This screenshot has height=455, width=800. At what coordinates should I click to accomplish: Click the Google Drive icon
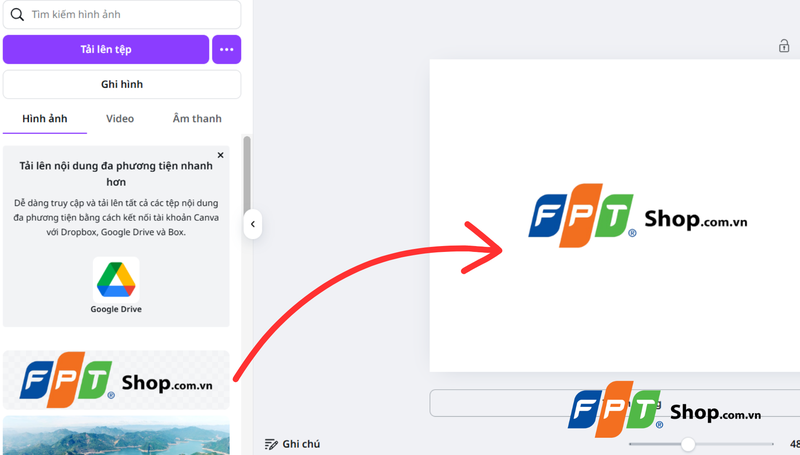(116, 280)
